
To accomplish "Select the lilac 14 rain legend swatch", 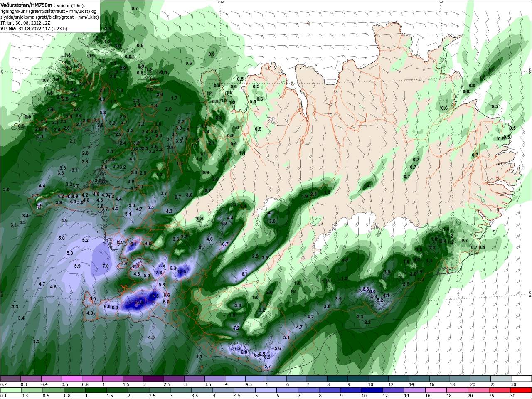I will (415, 390).
